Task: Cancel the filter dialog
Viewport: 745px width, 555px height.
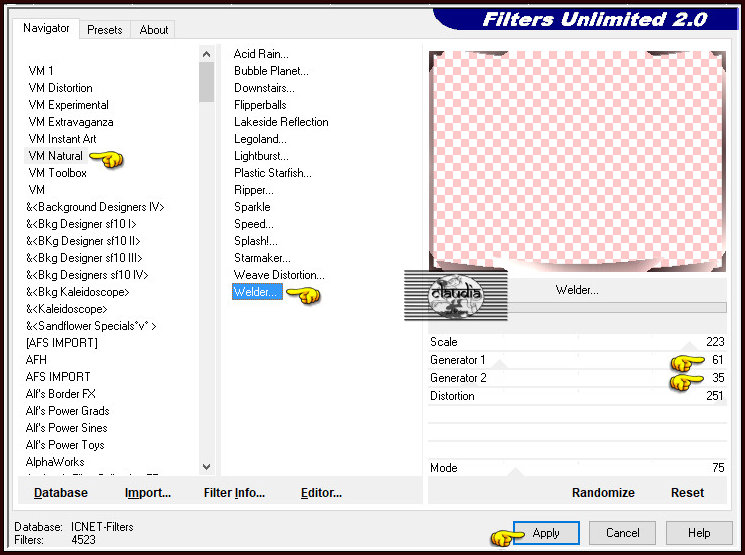Action: point(622,533)
